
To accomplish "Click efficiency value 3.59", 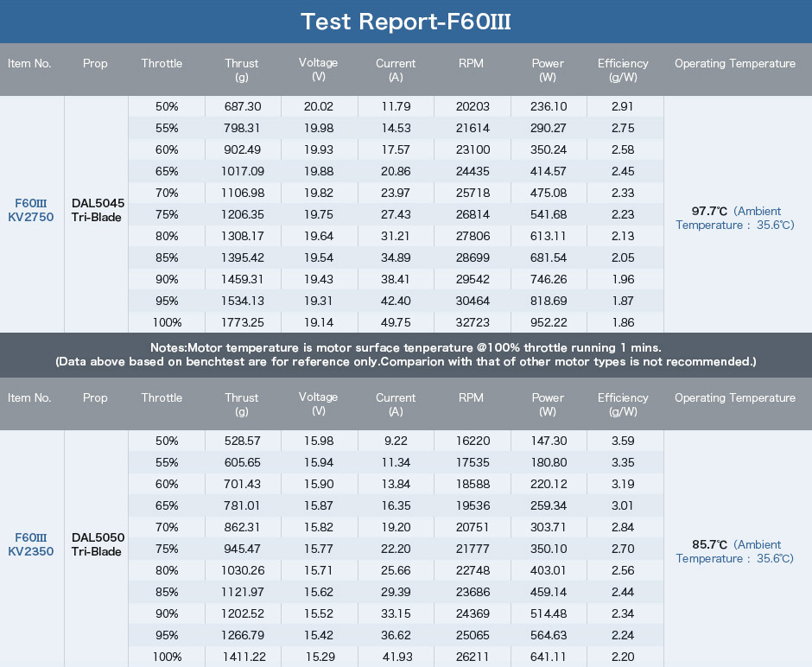I will coord(623,441).
